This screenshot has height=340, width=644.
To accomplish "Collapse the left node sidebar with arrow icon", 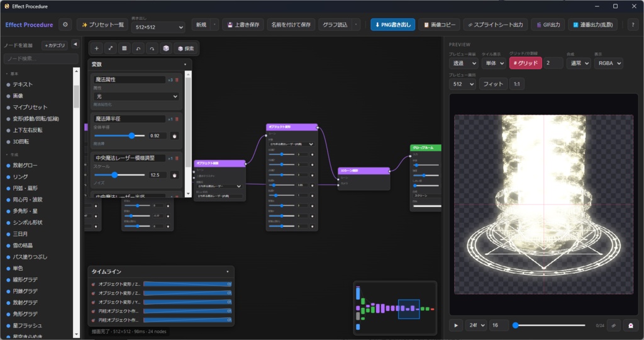I will pos(75,44).
